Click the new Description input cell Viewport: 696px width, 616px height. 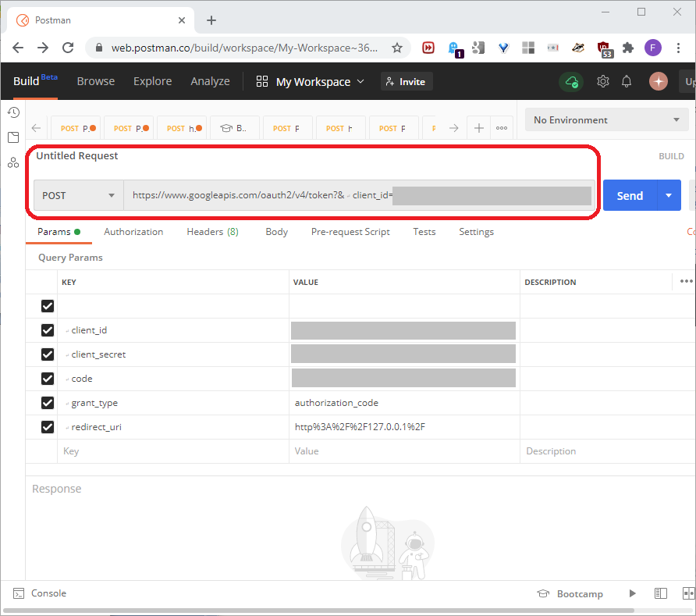[608, 451]
